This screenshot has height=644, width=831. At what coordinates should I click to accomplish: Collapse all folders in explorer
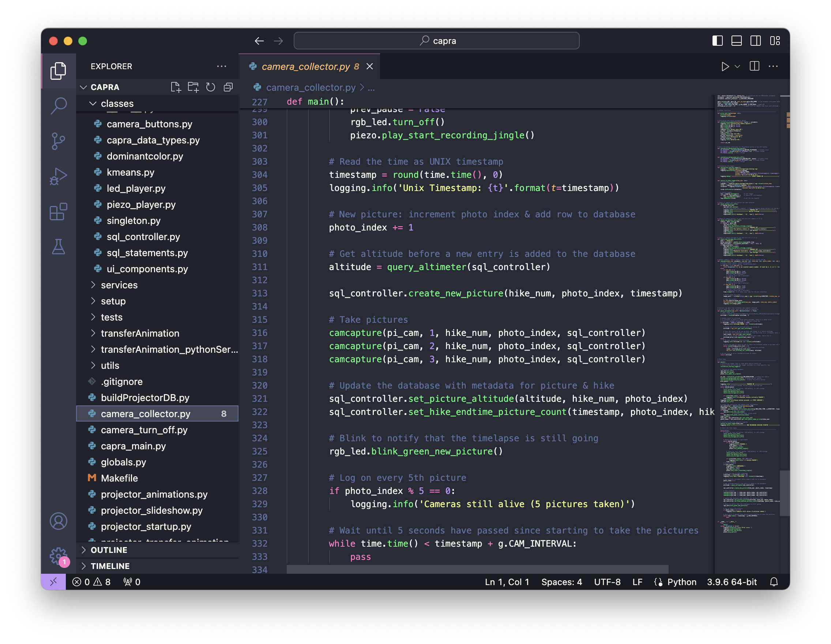click(x=228, y=87)
